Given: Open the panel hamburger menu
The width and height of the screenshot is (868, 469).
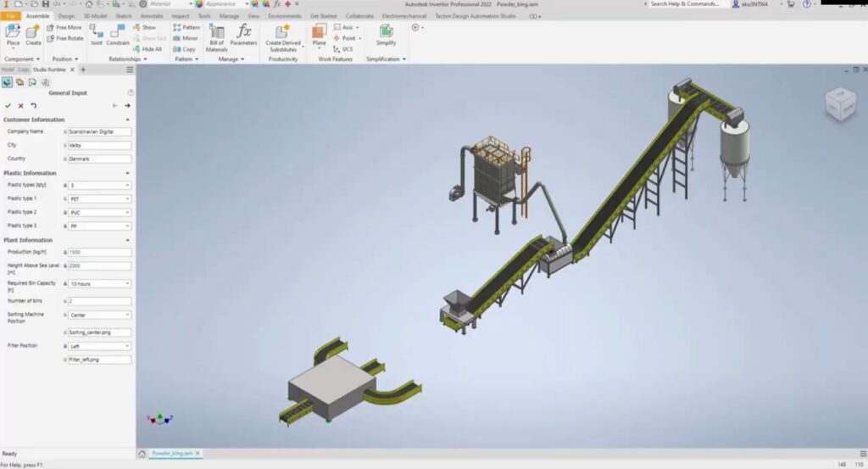Looking at the screenshot, I should pyautogui.click(x=130, y=70).
